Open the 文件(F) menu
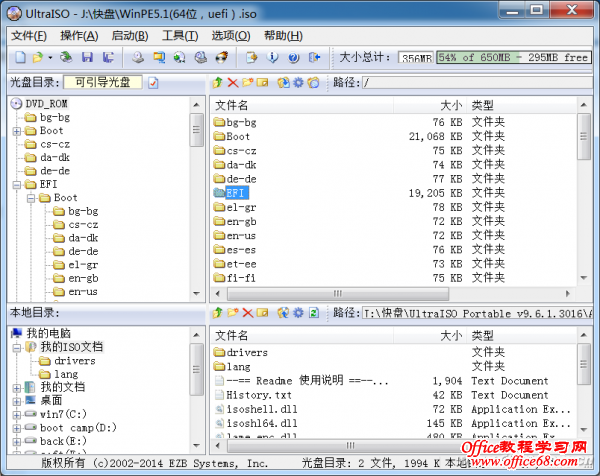The width and height of the screenshot is (600, 476). point(29,36)
